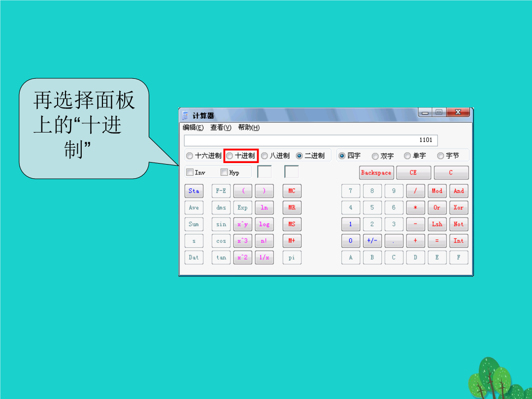532x399 pixels.
Task: Click the tan button
Action: 221,258
